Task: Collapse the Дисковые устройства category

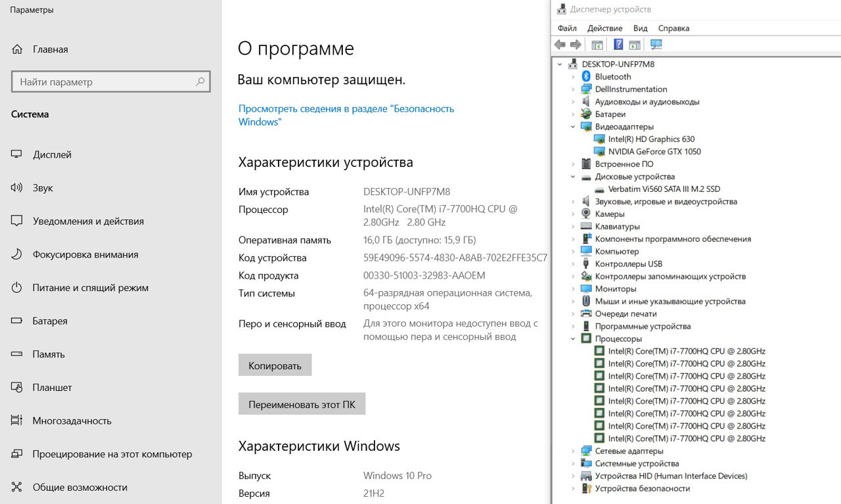Action: (x=573, y=177)
